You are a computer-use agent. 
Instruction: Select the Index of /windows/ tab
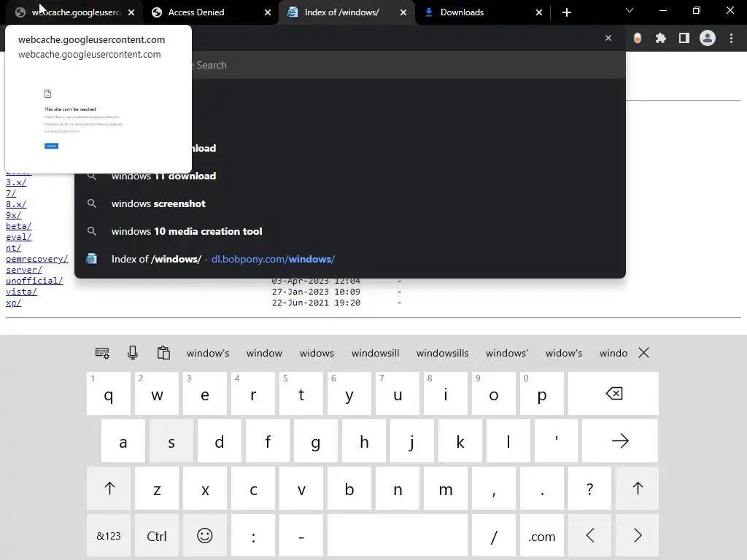coord(347,12)
